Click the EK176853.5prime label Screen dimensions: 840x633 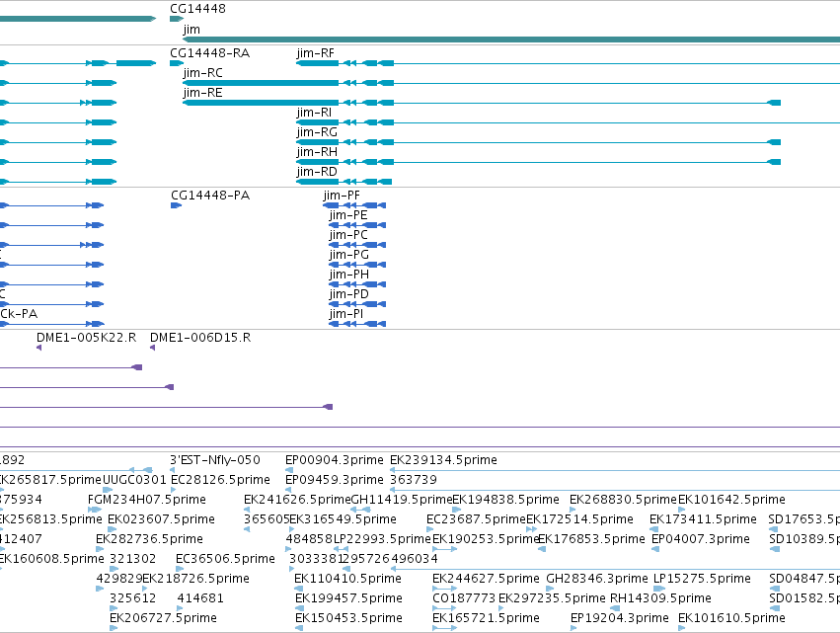591,539
